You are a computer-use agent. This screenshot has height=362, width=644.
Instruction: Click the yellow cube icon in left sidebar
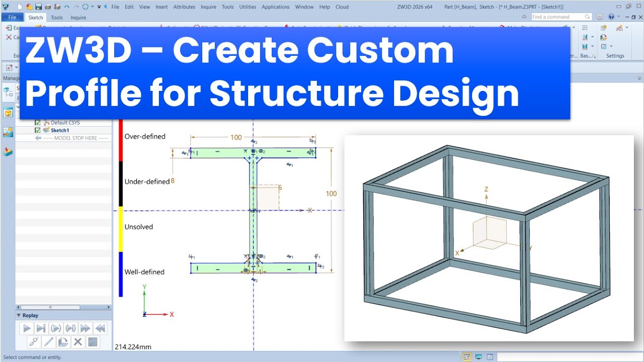[8, 113]
